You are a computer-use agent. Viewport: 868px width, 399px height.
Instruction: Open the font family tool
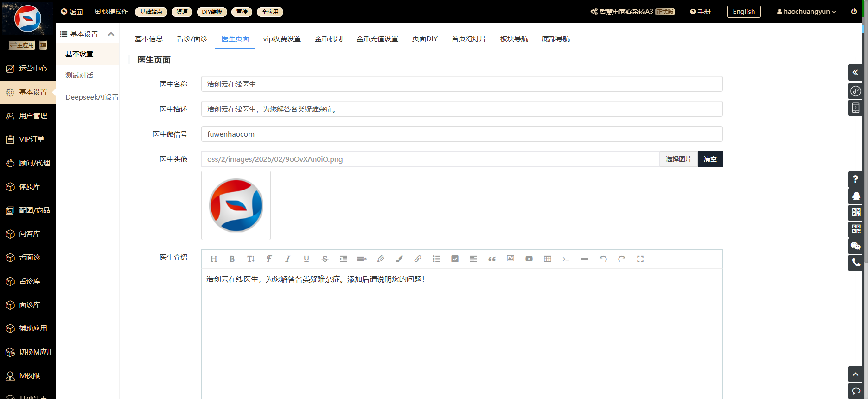point(269,259)
